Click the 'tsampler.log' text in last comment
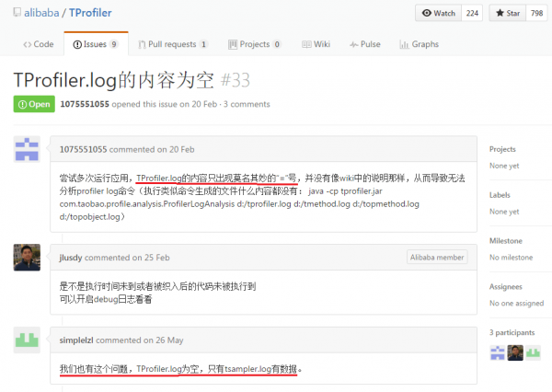 click(247, 369)
